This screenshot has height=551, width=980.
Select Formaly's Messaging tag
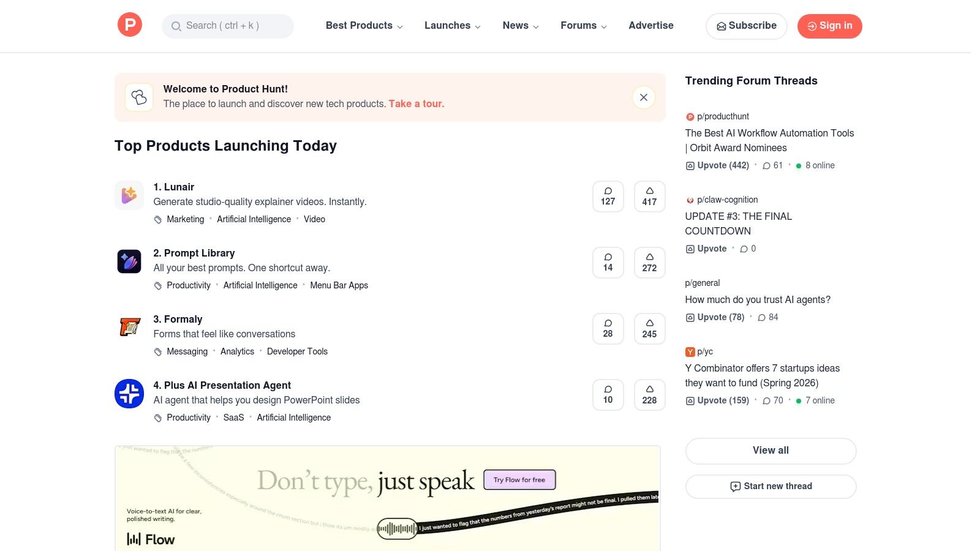(187, 351)
